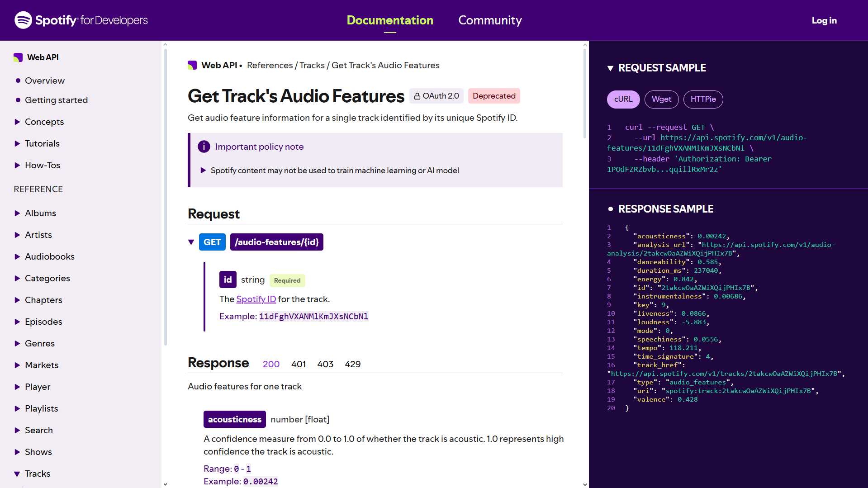Expand the Tutorials sidebar section
The width and height of the screenshot is (868, 488).
[x=17, y=143]
